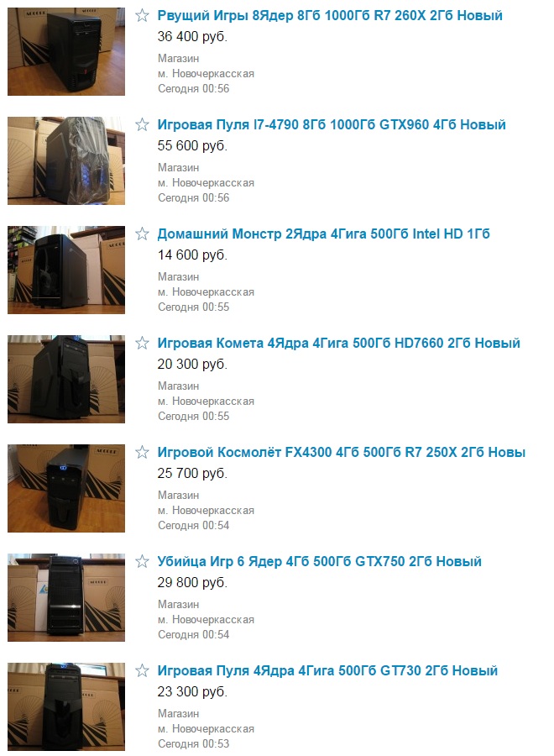Toggle favorite star for Игровая Комета listing

142,343
